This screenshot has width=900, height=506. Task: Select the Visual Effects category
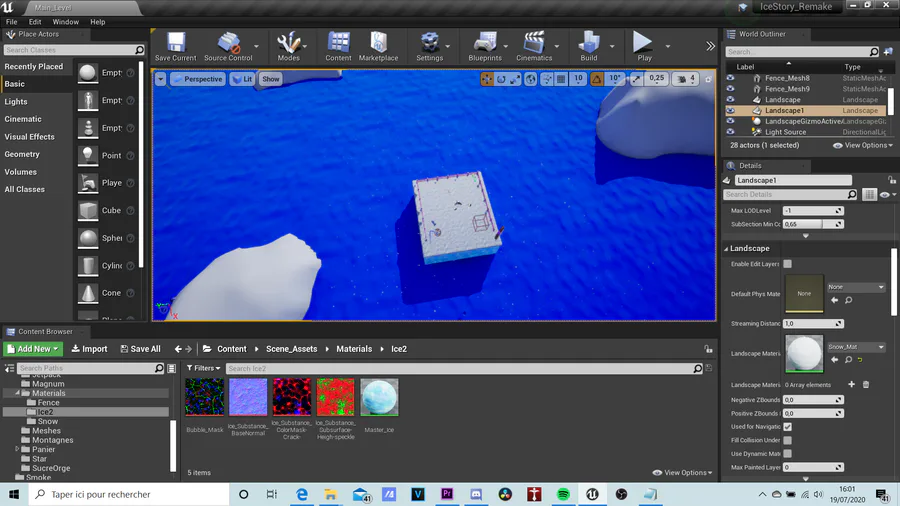(x=29, y=137)
